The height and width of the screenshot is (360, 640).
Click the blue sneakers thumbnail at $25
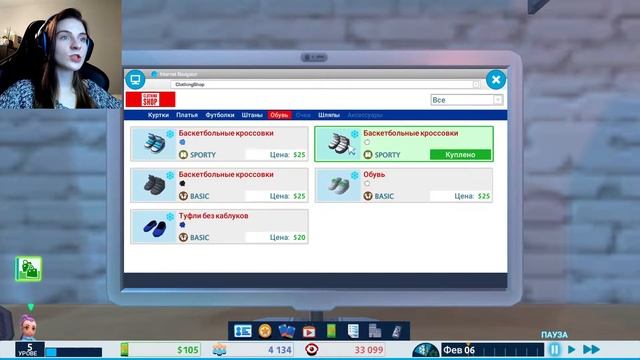click(x=154, y=144)
